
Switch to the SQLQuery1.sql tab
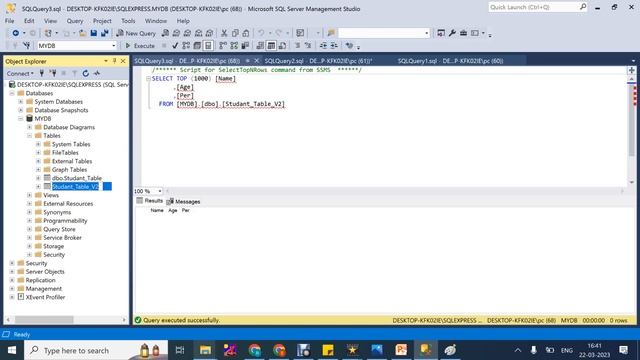point(450,61)
